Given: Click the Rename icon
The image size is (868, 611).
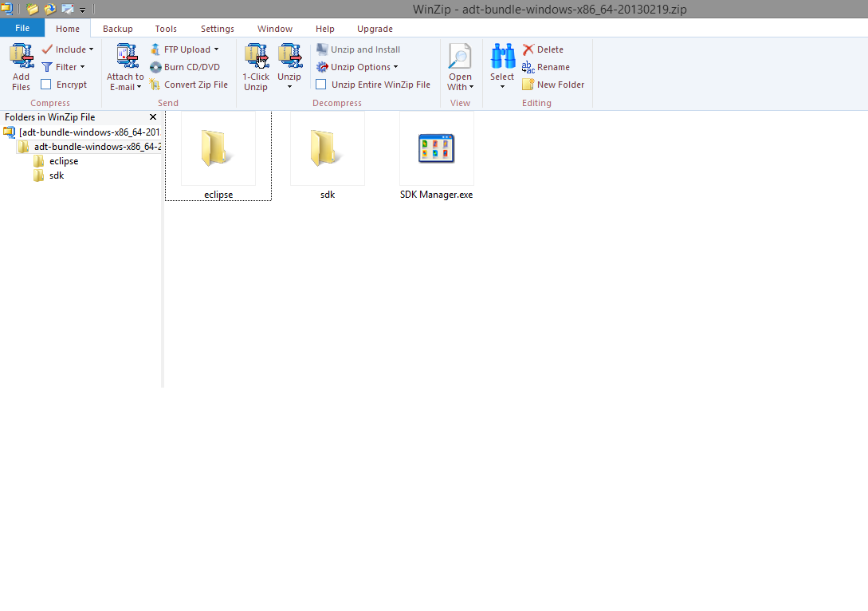Looking at the screenshot, I should [x=528, y=67].
